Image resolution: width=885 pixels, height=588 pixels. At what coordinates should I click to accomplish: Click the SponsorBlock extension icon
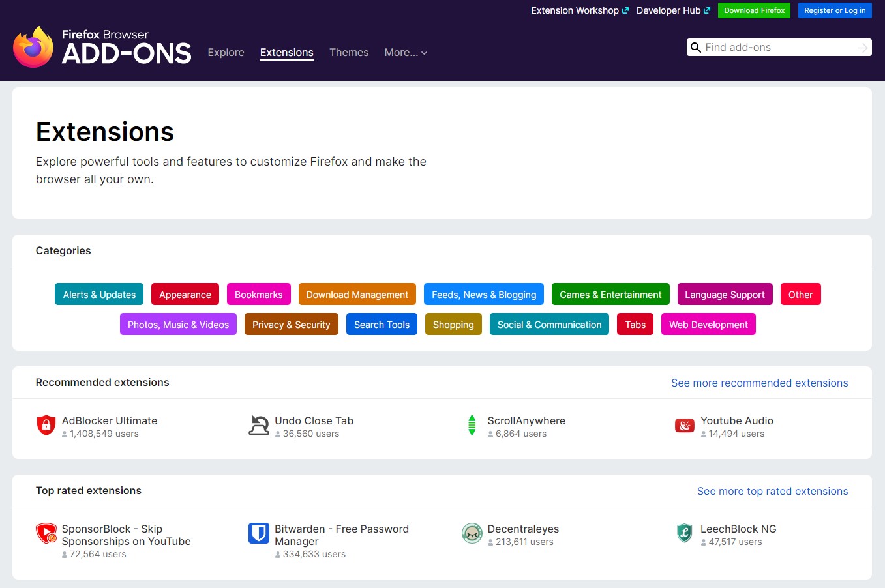[x=46, y=533]
